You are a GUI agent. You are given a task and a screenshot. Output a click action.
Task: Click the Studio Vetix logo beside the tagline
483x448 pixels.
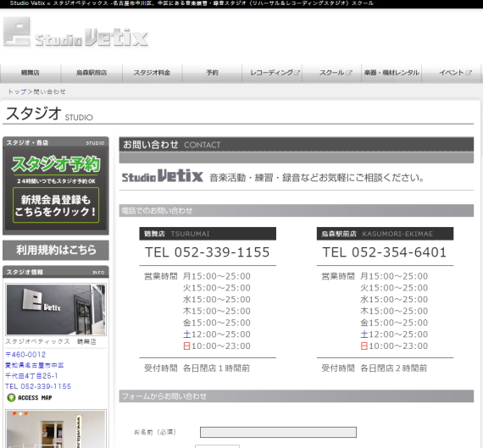(x=163, y=176)
